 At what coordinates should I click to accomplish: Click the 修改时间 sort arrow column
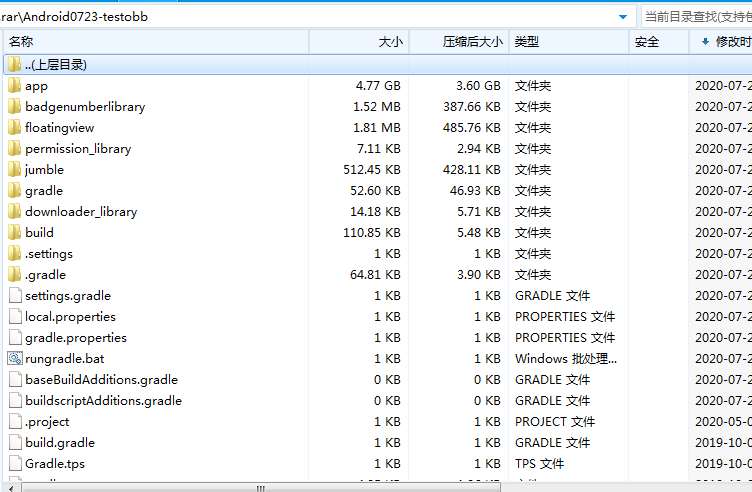tap(725, 41)
